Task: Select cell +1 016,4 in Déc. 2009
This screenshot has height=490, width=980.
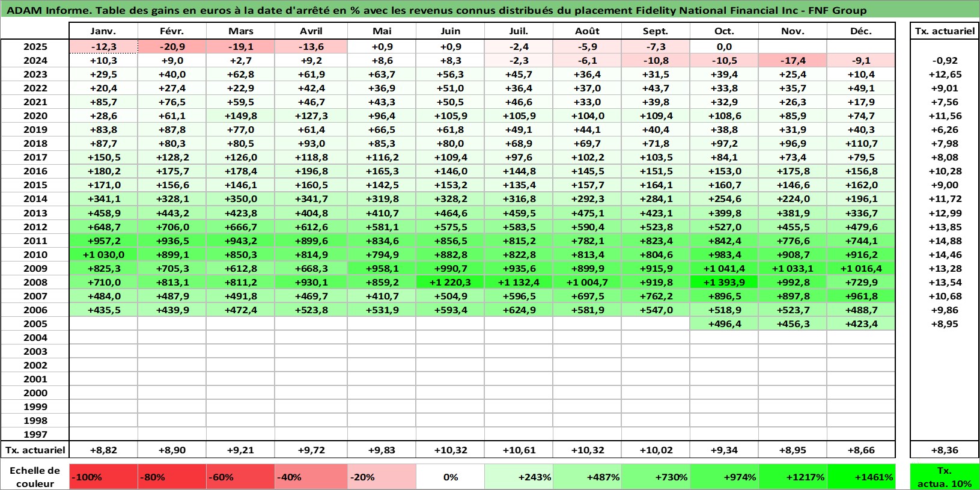Action: (x=861, y=268)
